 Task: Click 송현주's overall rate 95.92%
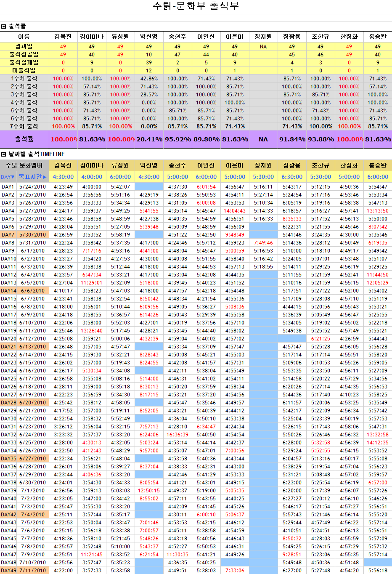177,139
